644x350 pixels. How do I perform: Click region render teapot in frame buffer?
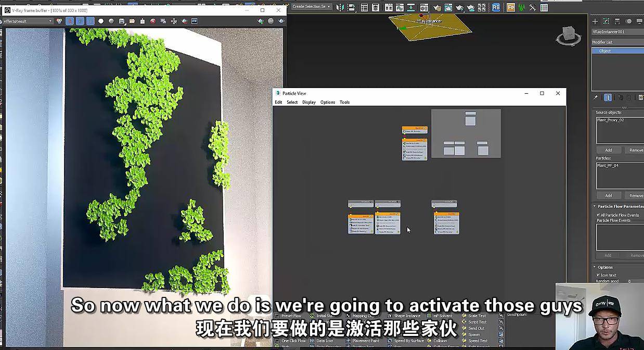coord(184,21)
